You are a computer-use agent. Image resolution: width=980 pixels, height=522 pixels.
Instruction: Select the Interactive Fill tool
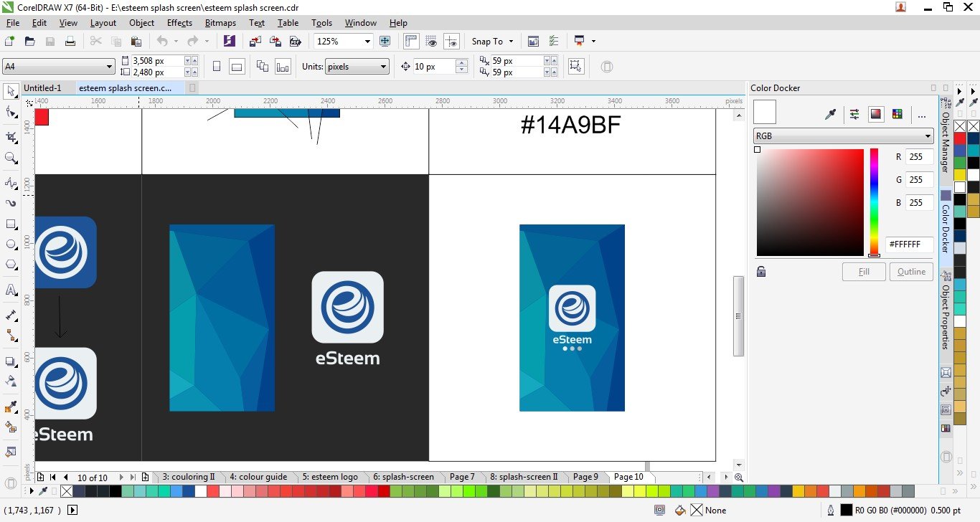click(x=11, y=427)
